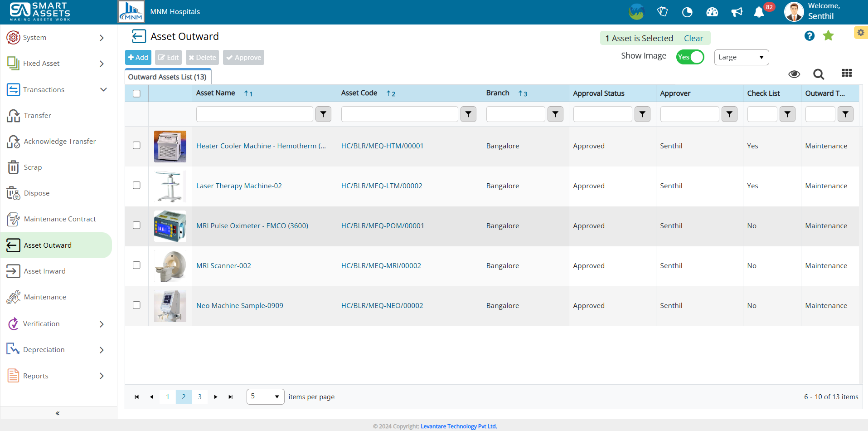Check the MRI Scanner-002 row checkbox

[136, 265]
